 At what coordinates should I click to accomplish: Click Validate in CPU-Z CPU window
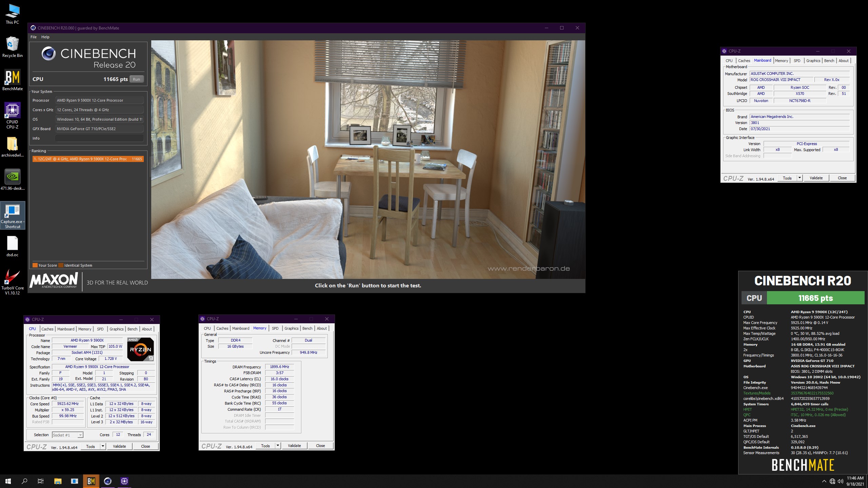click(x=119, y=446)
